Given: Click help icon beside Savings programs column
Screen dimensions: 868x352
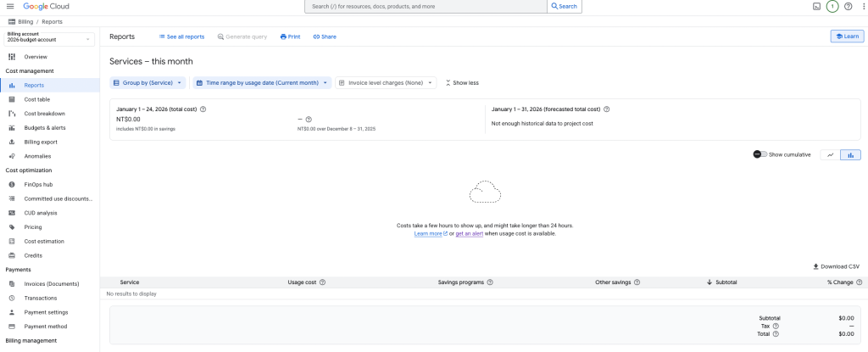Looking at the screenshot, I should tap(490, 282).
